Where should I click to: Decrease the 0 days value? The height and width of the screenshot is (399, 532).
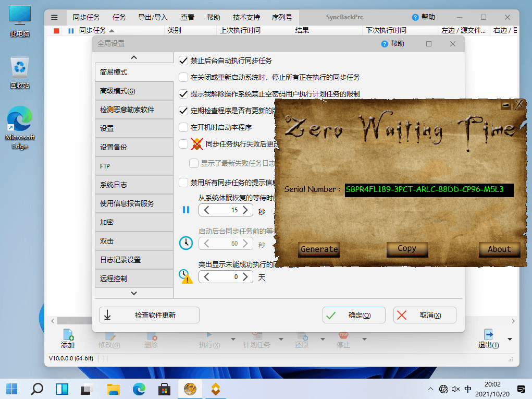coord(206,277)
